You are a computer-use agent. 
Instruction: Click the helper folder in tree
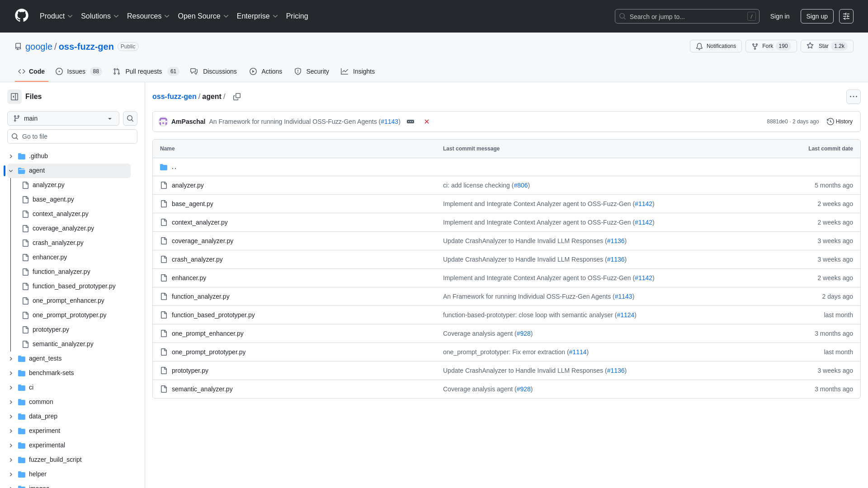click(38, 474)
